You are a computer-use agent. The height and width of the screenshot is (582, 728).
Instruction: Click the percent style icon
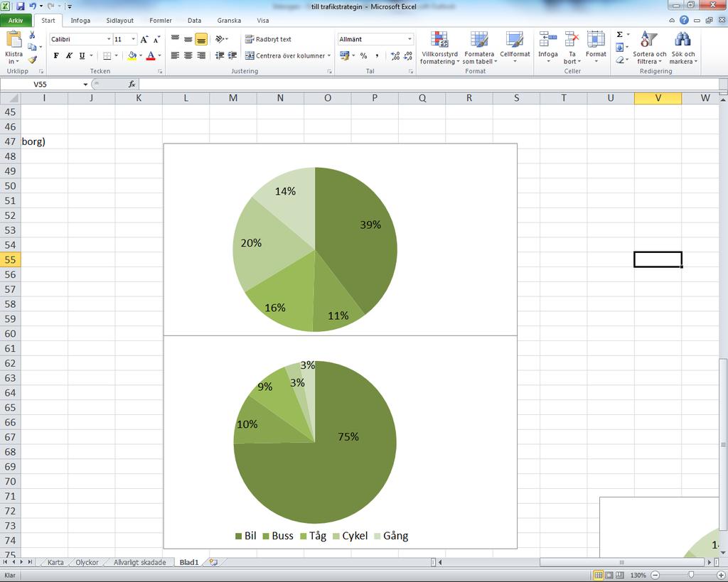[x=363, y=55]
